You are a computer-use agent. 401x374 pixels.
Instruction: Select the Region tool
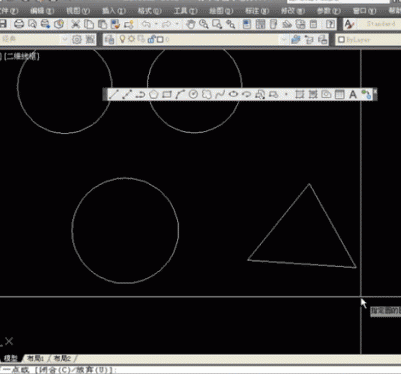pos(326,94)
